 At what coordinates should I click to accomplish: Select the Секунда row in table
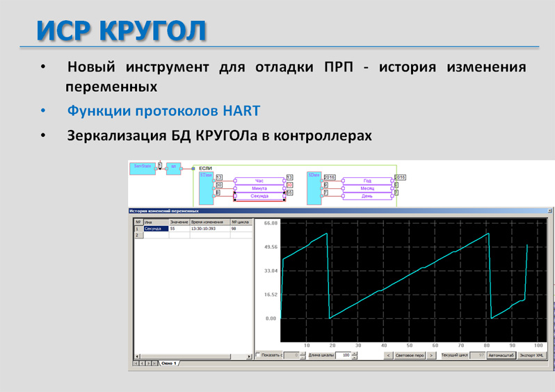pyautogui.click(x=156, y=229)
